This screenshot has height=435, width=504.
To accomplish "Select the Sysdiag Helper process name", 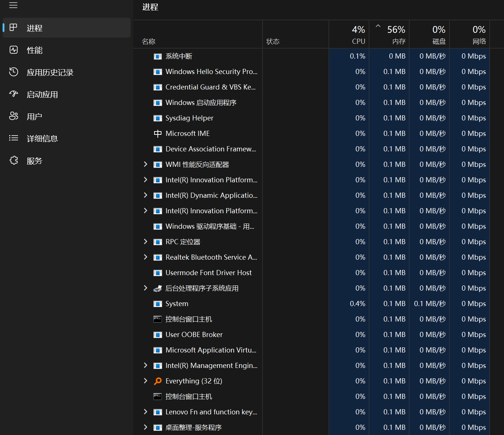I will tap(190, 118).
